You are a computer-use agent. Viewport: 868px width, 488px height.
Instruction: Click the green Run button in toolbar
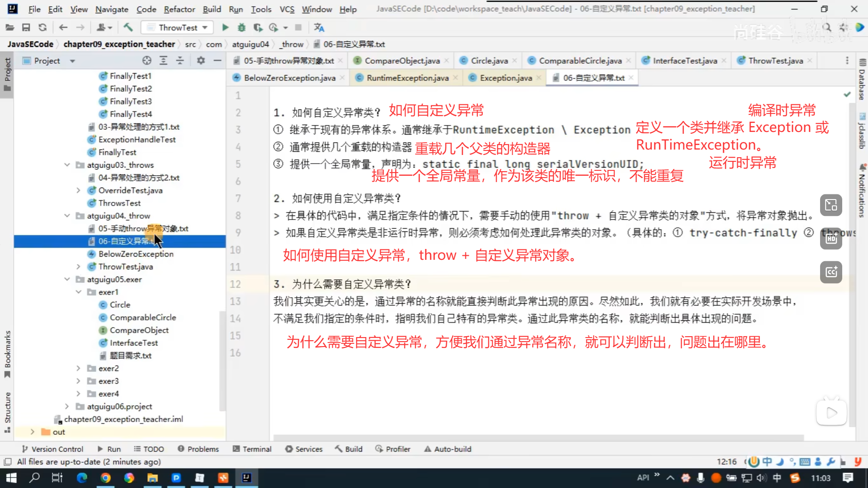(x=225, y=28)
